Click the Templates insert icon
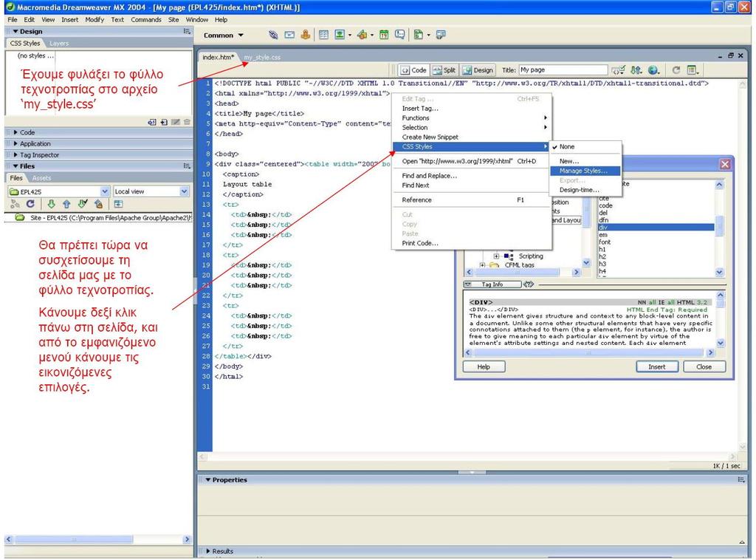 click(x=419, y=35)
